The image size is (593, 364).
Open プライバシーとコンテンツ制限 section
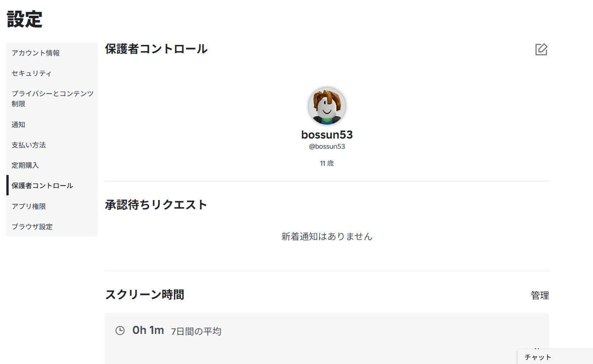tap(52, 98)
